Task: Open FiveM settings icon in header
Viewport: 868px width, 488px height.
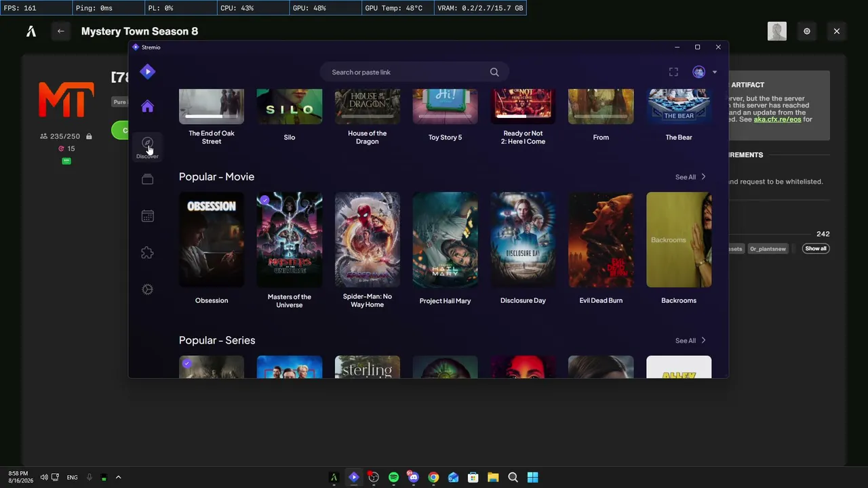Action: pos(807,31)
